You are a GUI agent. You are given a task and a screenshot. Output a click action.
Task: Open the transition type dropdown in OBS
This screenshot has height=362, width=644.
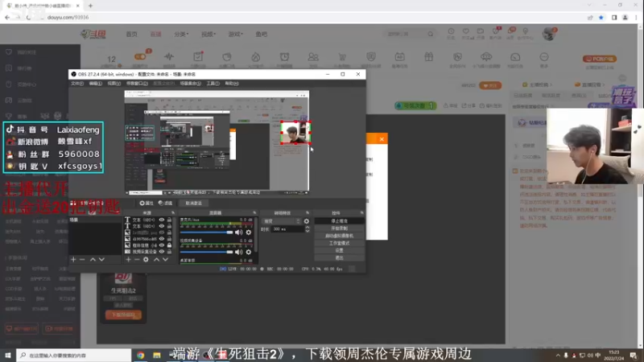(282, 221)
